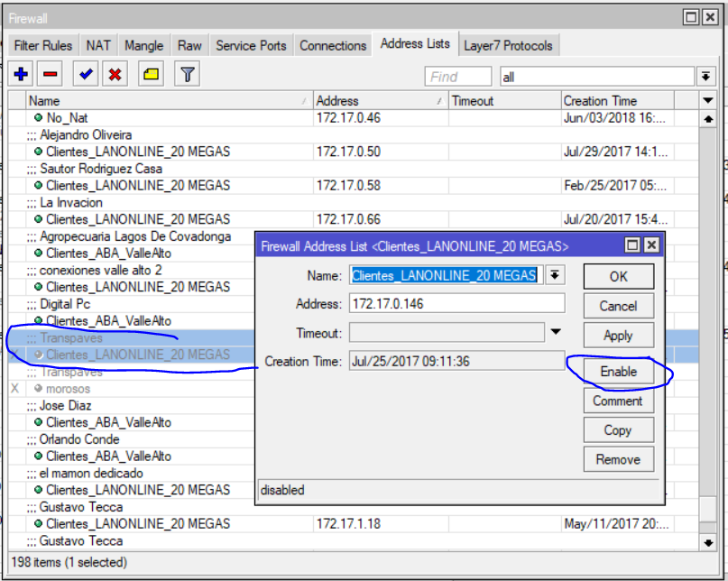Click the 'Digital Pc' comment row
This screenshot has height=581, width=728.
[x=133, y=304]
